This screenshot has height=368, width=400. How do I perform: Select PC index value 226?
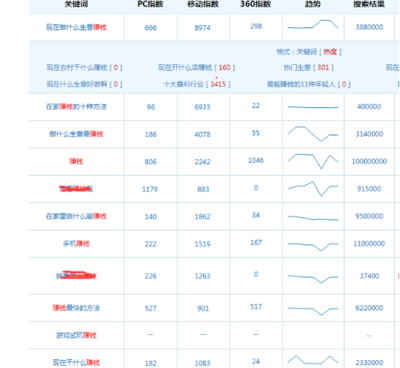(x=150, y=276)
